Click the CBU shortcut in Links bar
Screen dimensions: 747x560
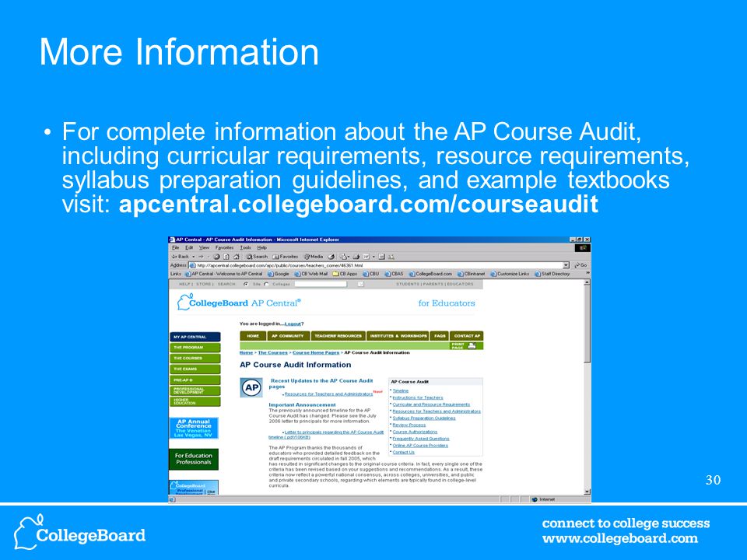371,274
